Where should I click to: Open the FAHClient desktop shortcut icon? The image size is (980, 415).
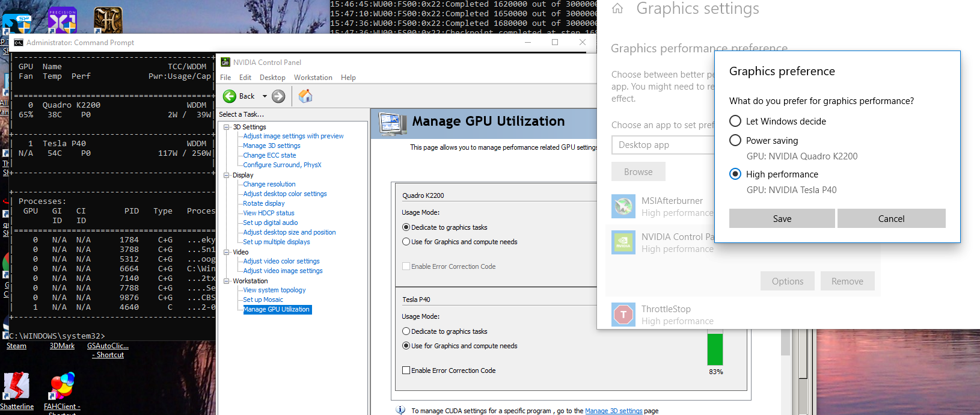[62, 386]
